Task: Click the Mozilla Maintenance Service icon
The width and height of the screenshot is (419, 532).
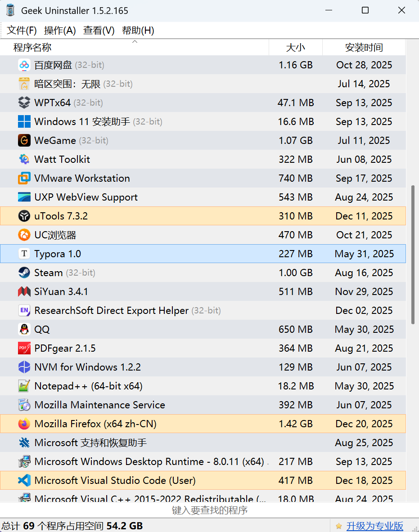Action: [x=24, y=405]
